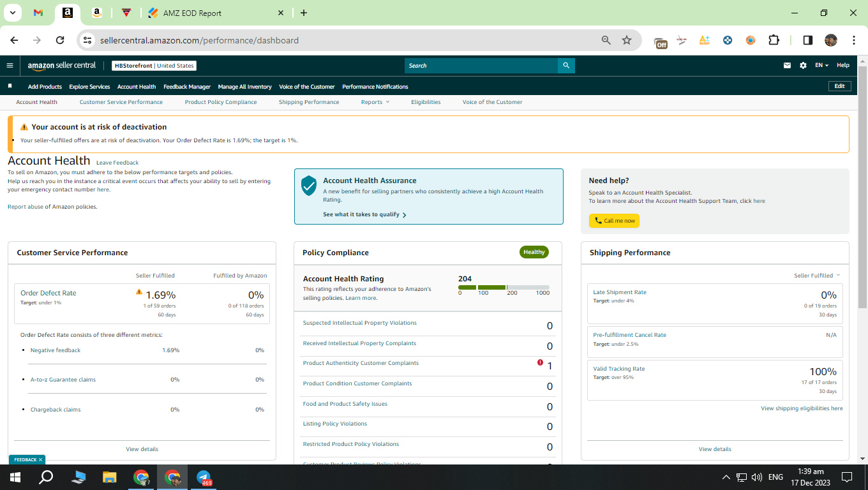868x490 pixels.
Task: Focus the Seller Central search field
Action: [481, 65]
